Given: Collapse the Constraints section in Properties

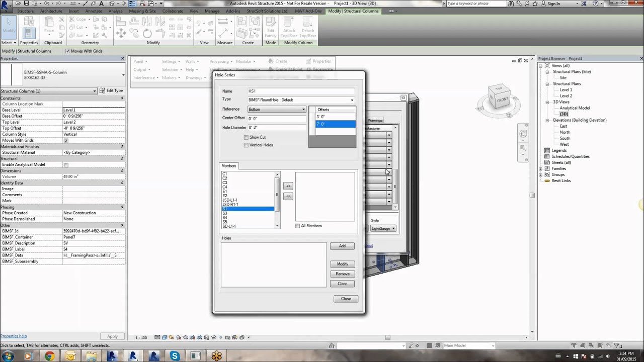Looking at the screenshot, I should [x=122, y=98].
